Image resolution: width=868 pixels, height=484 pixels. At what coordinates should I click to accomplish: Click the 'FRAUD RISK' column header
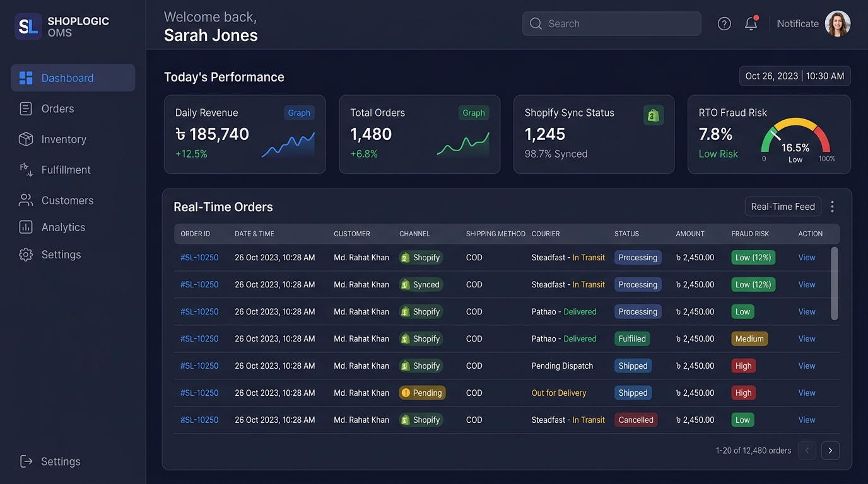(750, 234)
